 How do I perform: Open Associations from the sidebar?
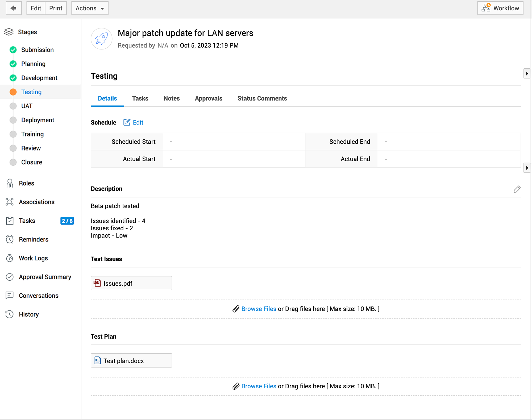(36, 202)
